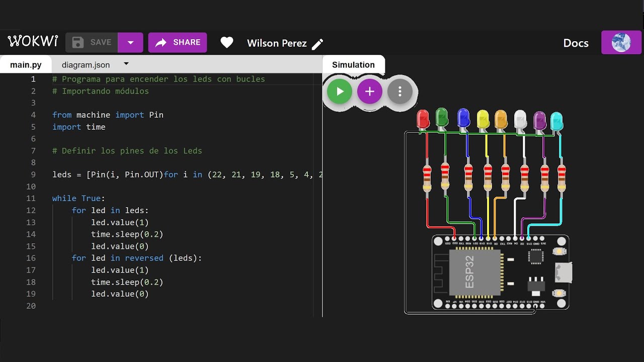Click 'for led in reversed (leds):' line

(136, 258)
